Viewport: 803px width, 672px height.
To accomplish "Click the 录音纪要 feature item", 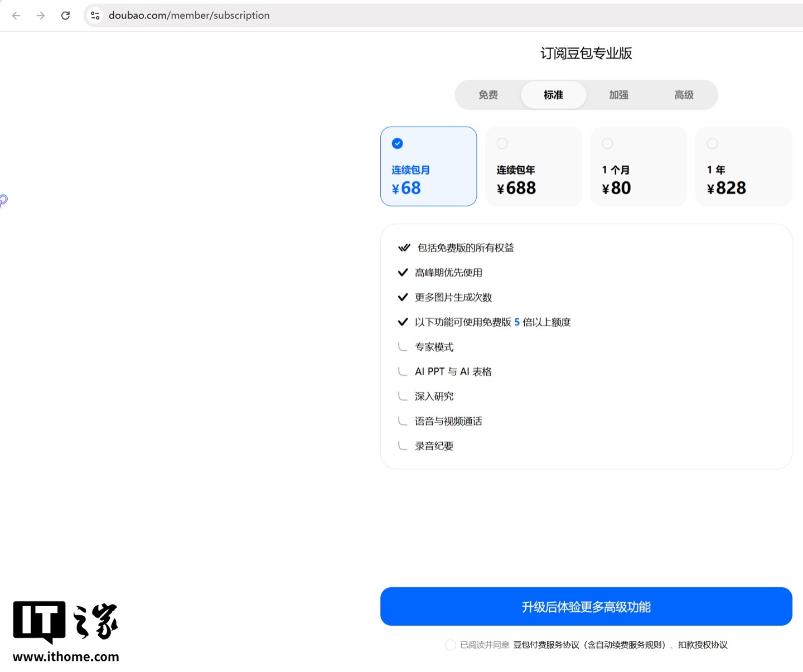I will (434, 446).
